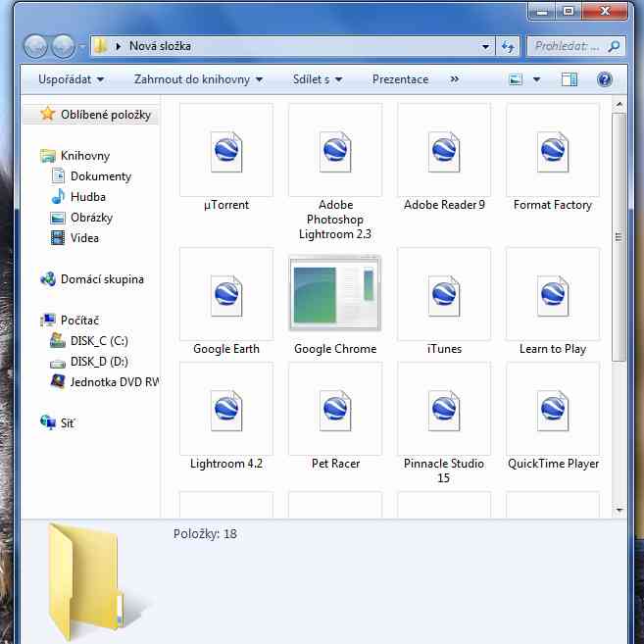The image size is (644, 644).
Task: Close the Explorer window
Action: click(605, 12)
